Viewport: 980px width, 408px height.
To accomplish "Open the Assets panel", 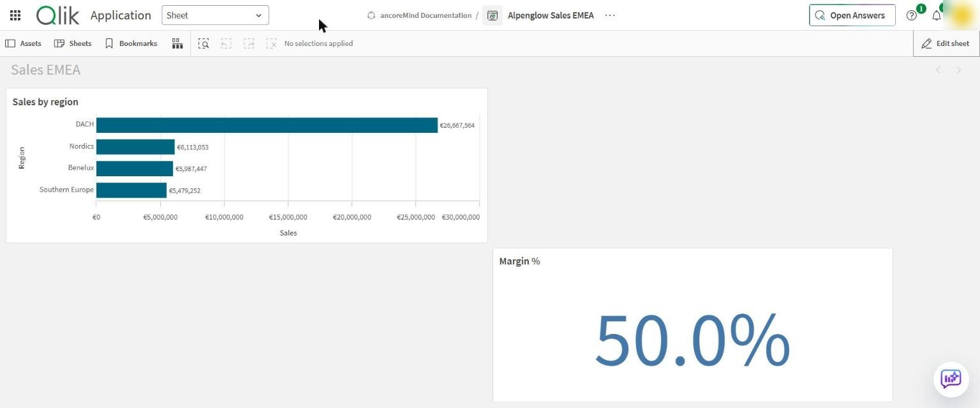I will [x=23, y=43].
